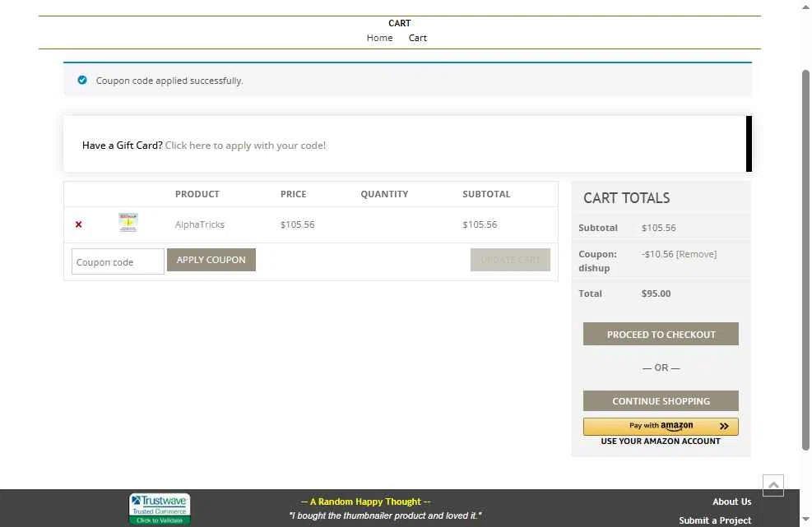The height and width of the screenshot is (527, 812).
Task: Go to Home breadcrumb link
Action: [x=379, y=38]
